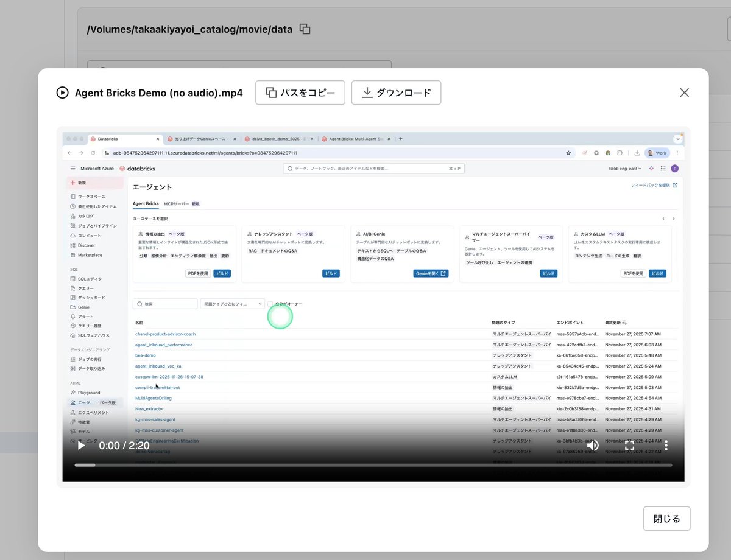Click ビルド on the 情報の抽出 card
Image resolution: width=731 pixels, height=560 pixels.
[222, 274]
